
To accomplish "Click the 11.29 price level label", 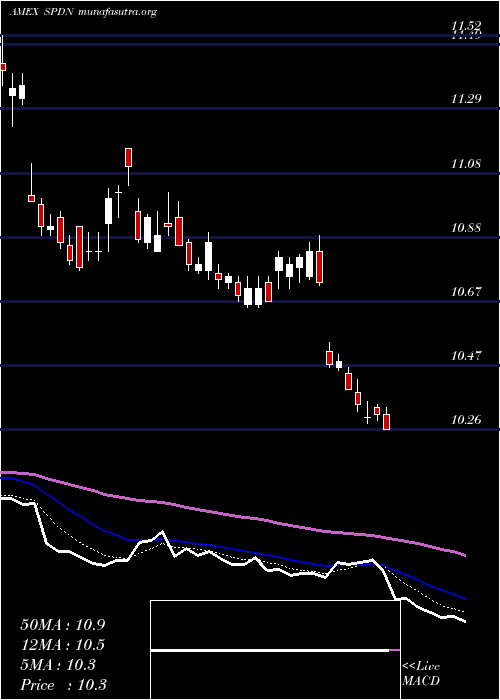I will [466, 98].
